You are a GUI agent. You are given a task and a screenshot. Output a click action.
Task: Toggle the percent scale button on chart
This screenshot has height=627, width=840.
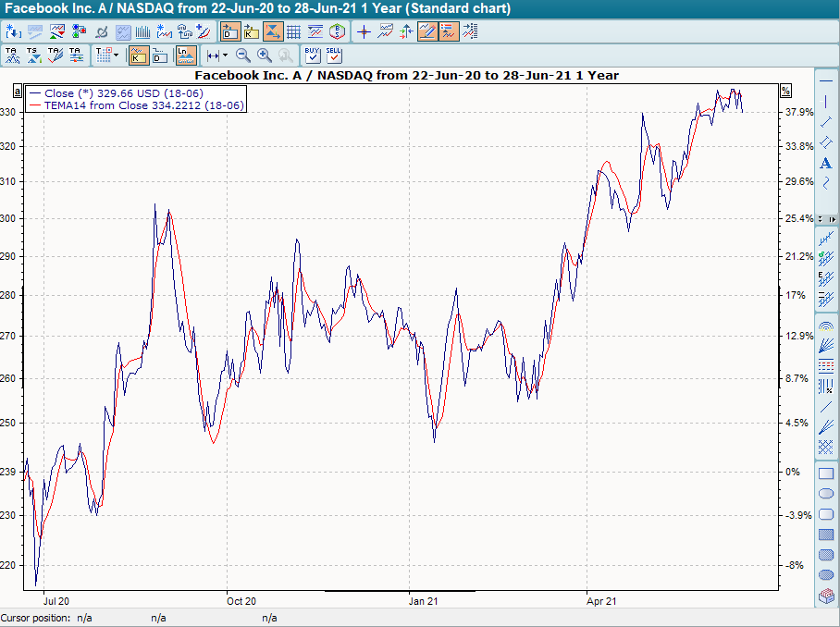click(785, 91)
